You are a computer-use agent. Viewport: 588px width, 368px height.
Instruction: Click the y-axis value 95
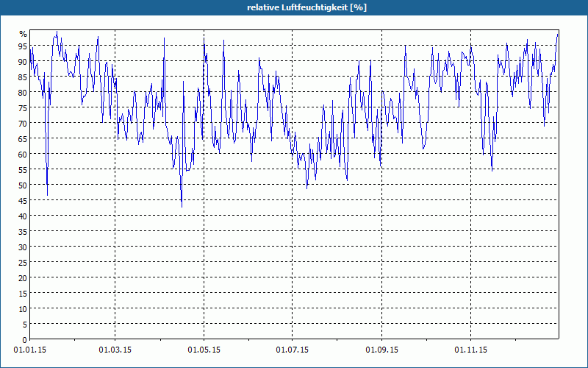click(x=23, y=46)
